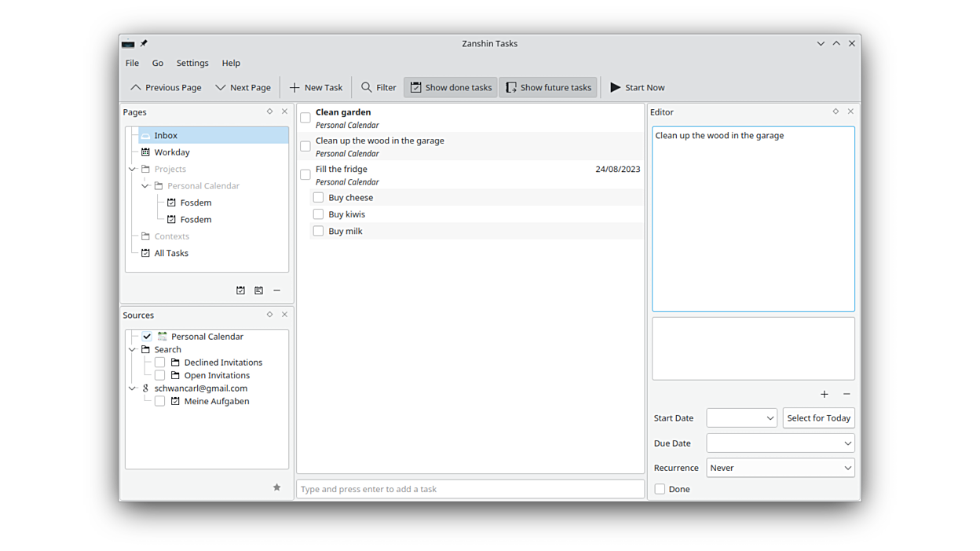
Task: Close the Pages panel
Action: [x=284, y=111]
